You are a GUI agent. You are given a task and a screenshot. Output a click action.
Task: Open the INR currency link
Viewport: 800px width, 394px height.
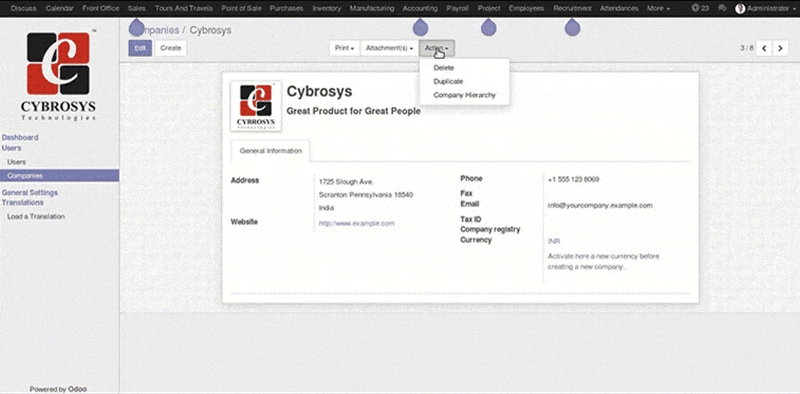(x=554, y=241)
